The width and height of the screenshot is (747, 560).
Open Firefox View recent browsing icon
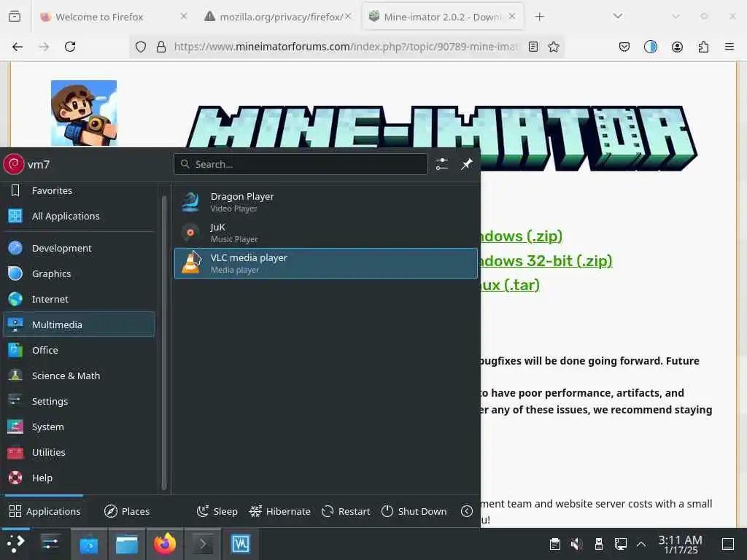tap(15, 17)
